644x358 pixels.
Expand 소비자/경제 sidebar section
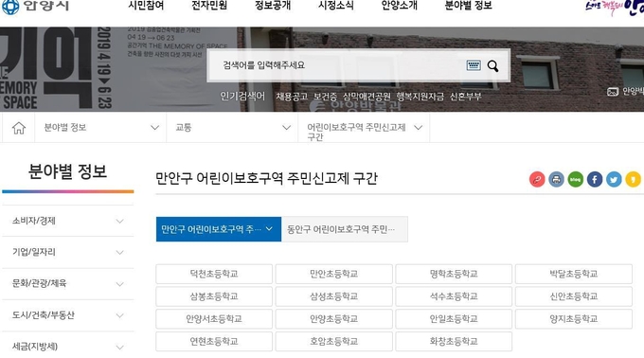click(x=68, y=221)
